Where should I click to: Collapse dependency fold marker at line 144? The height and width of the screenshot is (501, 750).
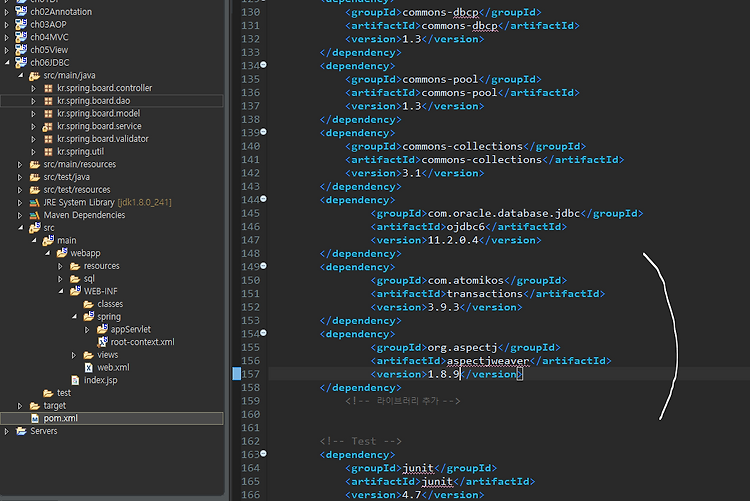click(x=264, y=199)
